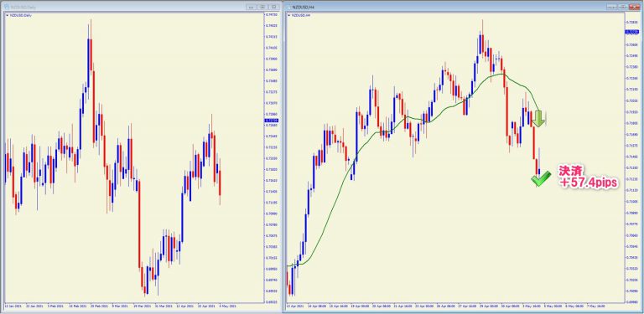
Task: Click the green checkmark settlement marker
Action: 541,178
